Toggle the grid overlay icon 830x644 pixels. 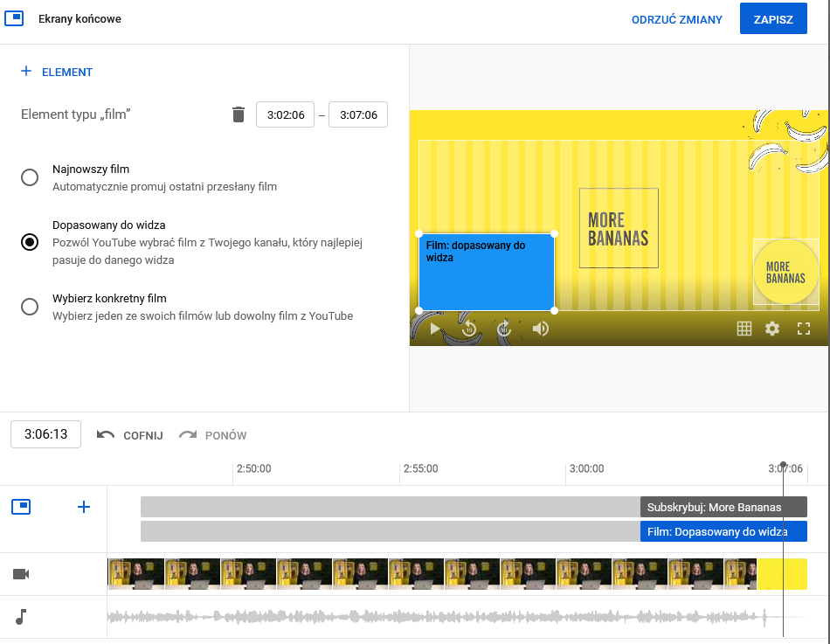744,329
